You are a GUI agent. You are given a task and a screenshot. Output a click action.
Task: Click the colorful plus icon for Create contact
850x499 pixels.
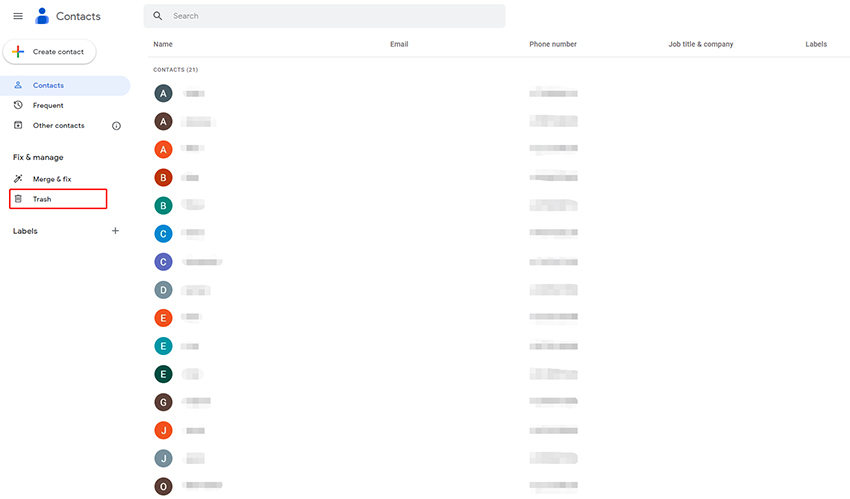pos(18,51)
